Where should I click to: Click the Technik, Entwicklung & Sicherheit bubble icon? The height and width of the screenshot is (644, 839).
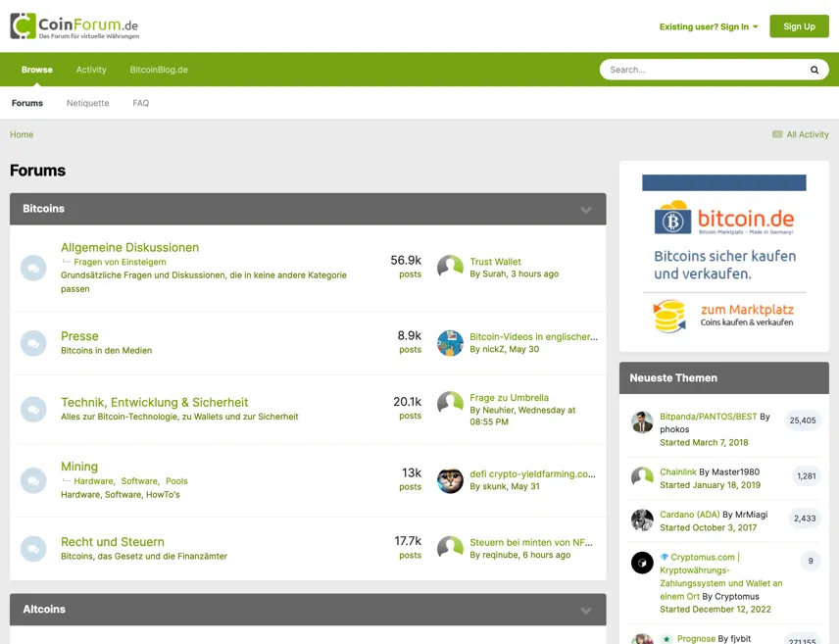[x=33, y=409]
